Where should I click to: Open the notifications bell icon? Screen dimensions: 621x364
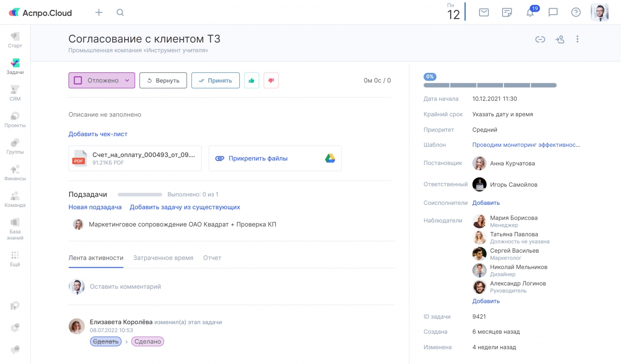(530, 12)
